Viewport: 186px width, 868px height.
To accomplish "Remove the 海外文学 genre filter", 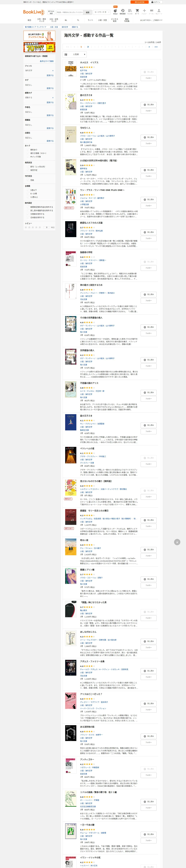I will (53, 70).
